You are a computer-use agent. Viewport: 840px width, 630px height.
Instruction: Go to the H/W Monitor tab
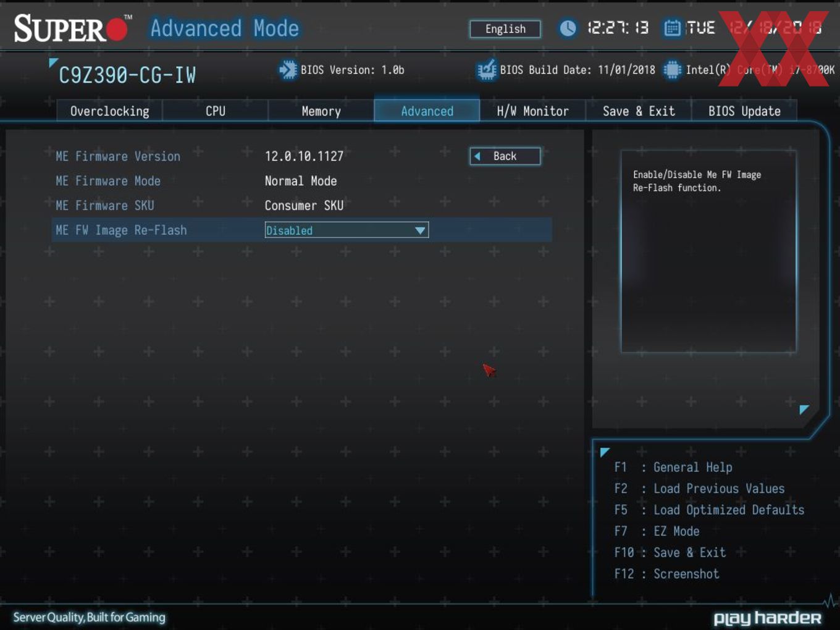(532, 111)
